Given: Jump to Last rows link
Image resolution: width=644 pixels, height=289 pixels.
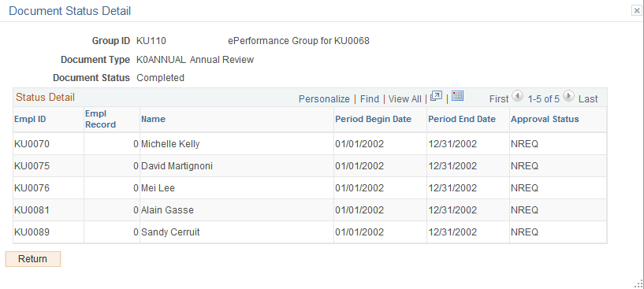Looking at the screenshot, I should coord(588,99).
